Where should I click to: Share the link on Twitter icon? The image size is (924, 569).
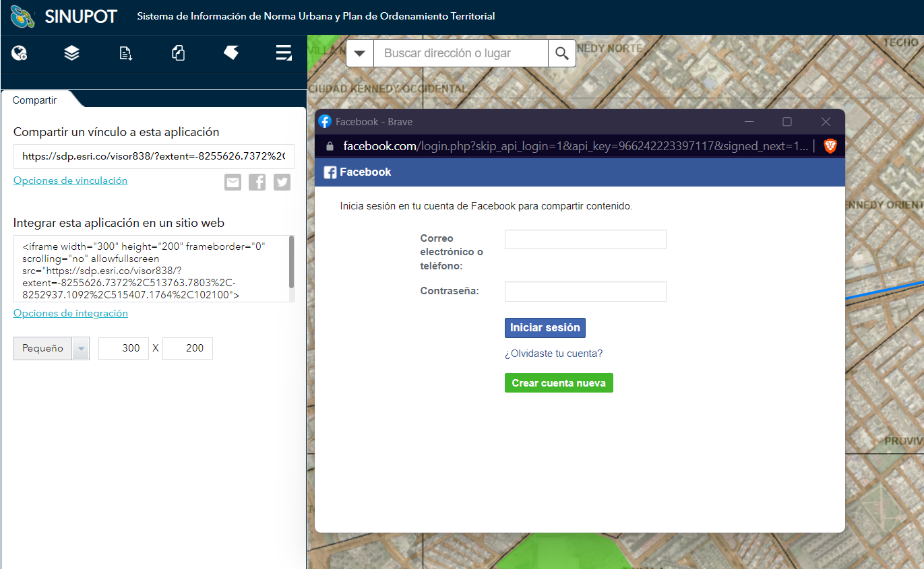tap(282, 182)
